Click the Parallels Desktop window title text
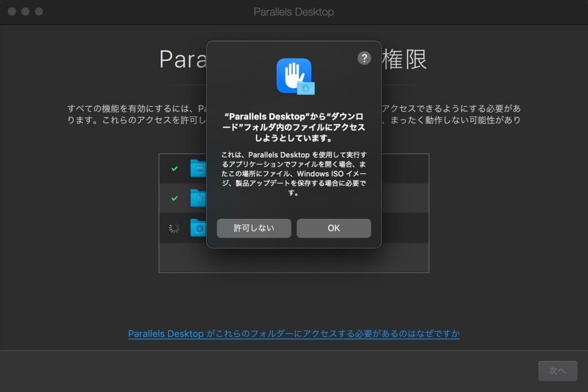The image size is (588, 392). click(x=293, y=12)
